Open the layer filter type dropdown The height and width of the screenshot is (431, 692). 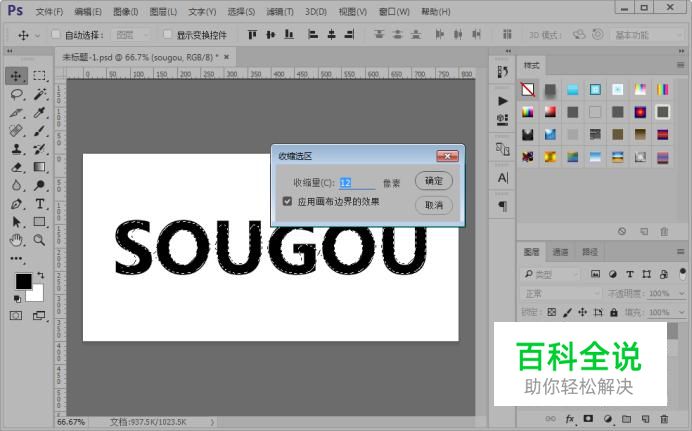(550, 274)
